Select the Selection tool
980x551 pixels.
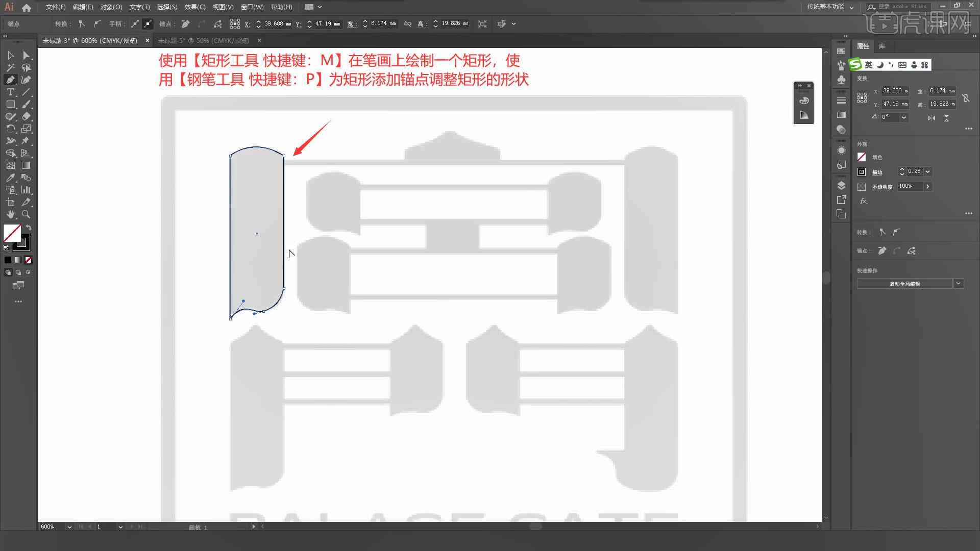click(x=9, y=55)
